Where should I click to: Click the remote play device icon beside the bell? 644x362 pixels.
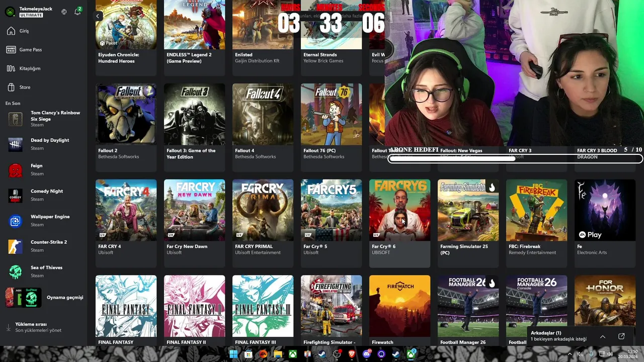(64, 12)
